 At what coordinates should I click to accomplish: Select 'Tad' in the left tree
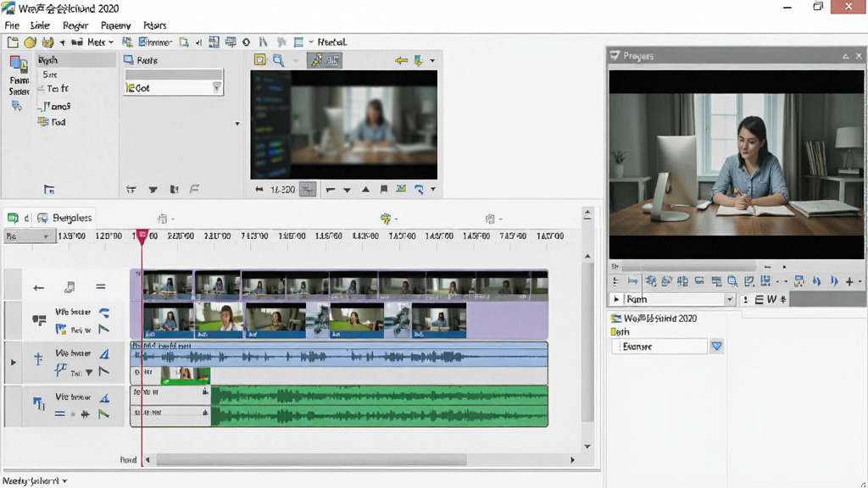click(58, 122)
